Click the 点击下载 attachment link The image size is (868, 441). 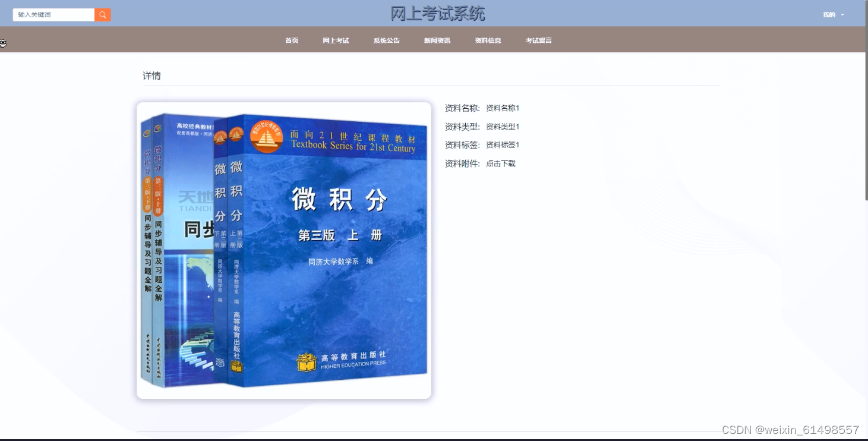pos(501,163)
